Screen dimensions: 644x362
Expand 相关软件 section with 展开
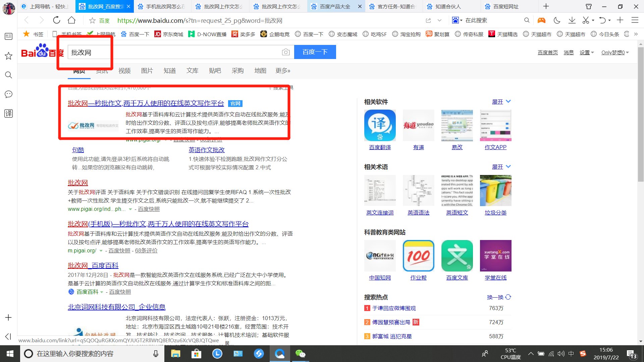(x=501, y=102)
